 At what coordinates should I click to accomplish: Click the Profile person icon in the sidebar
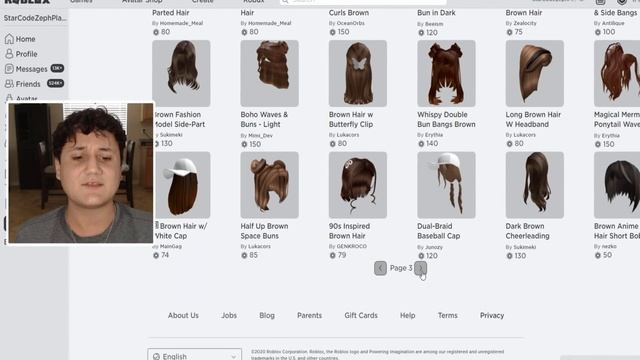(x=9, y=53)
